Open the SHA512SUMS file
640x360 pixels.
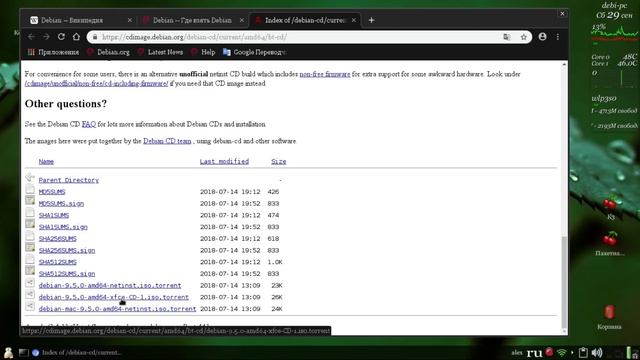coord(58,262)
